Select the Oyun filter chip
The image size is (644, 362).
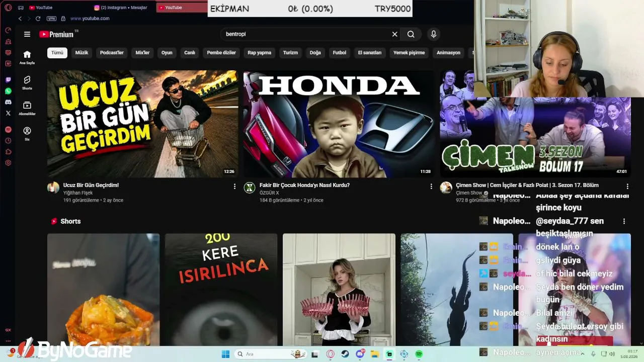[167, 53]
